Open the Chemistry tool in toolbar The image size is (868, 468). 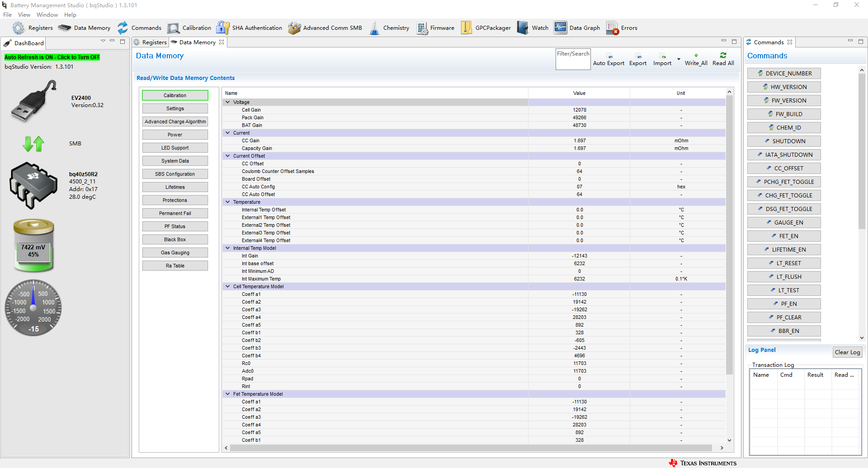click(390, 28)
